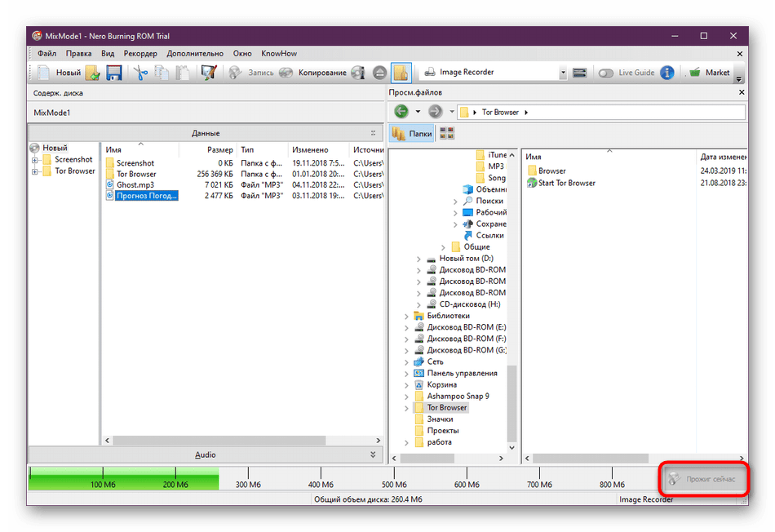Screen dimensions: 775x532
Task: Open the Вид menu
Action: click(108, 53)
